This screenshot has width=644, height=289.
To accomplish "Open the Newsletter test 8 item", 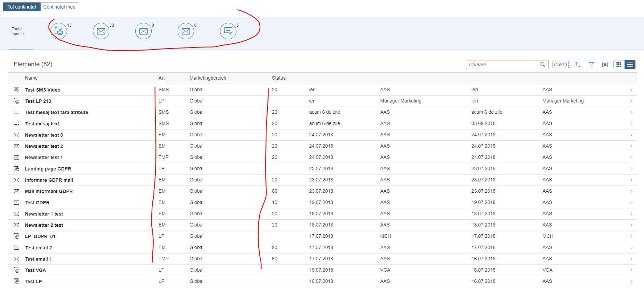I will pyautogui.click(x=44, y=135).
